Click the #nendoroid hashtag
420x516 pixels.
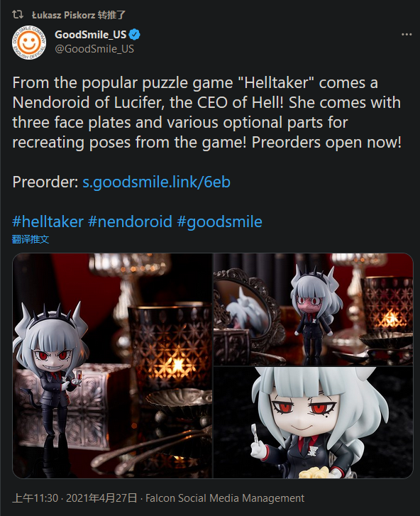coord(130,221)
